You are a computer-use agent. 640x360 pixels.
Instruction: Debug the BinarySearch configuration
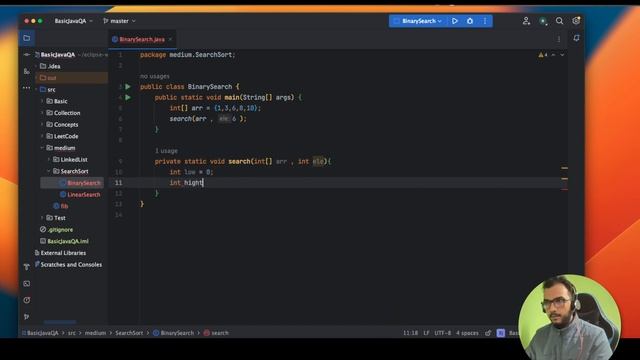pos(470,21)
